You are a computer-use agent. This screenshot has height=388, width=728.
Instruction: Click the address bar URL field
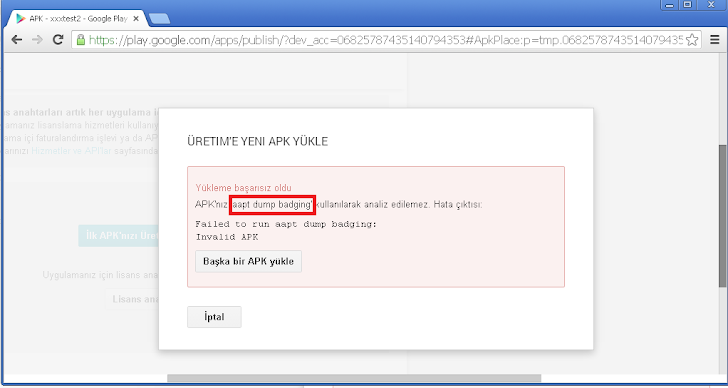385,39
